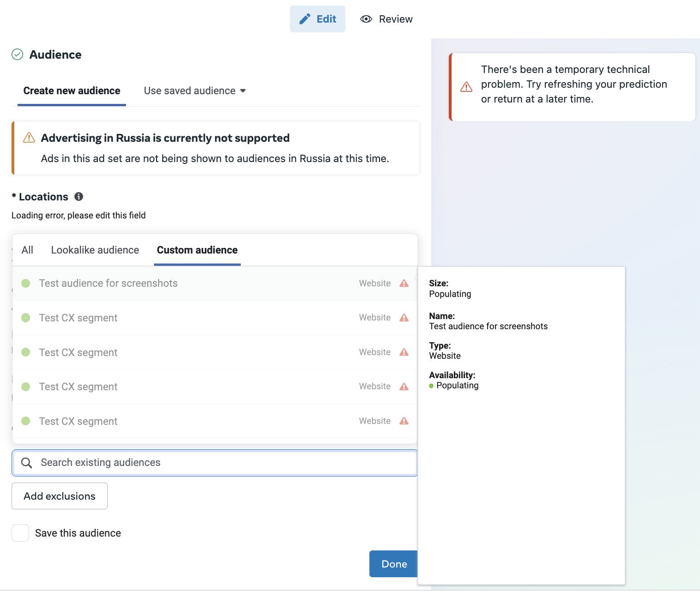The height and width of the screenshot is (592, 700).
Task: Click warning icon in technical problem alert
Action: [466, 87]
